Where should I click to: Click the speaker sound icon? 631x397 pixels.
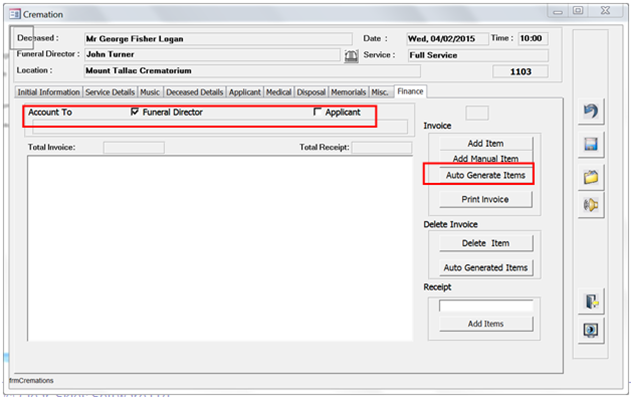591,205
